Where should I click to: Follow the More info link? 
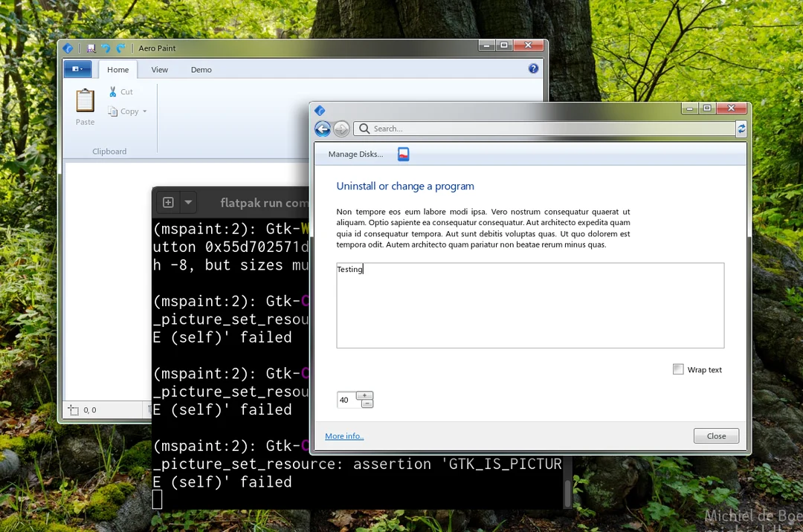coord(344,436)
